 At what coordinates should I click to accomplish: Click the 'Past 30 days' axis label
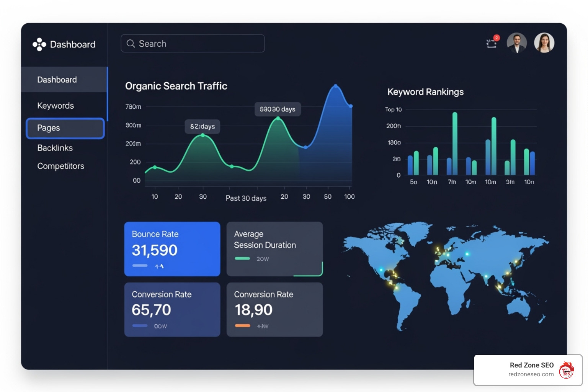[x=246, y=198]
